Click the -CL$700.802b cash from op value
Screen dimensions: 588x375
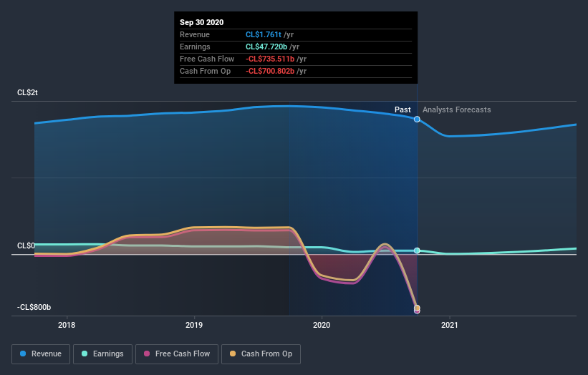coord(270,71)
